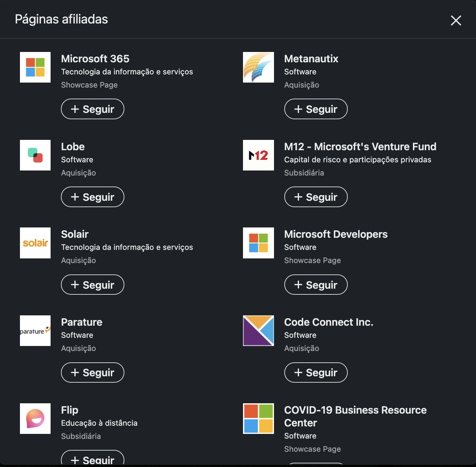This screenshot has width=476, height=467.
Task: Open M12 - Microsoft's Venture Fund title
Action: 360,147
